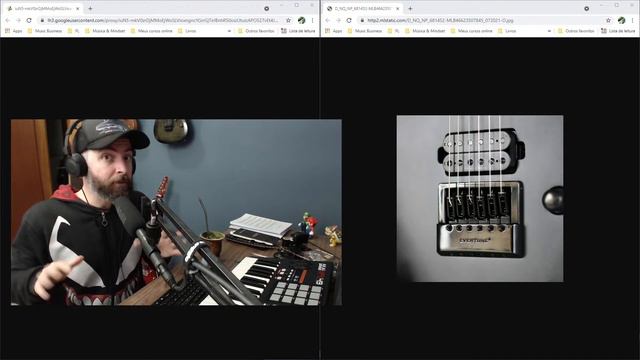Go back in the right browser window
Screen dimensions: 640x360
point(328,20)
